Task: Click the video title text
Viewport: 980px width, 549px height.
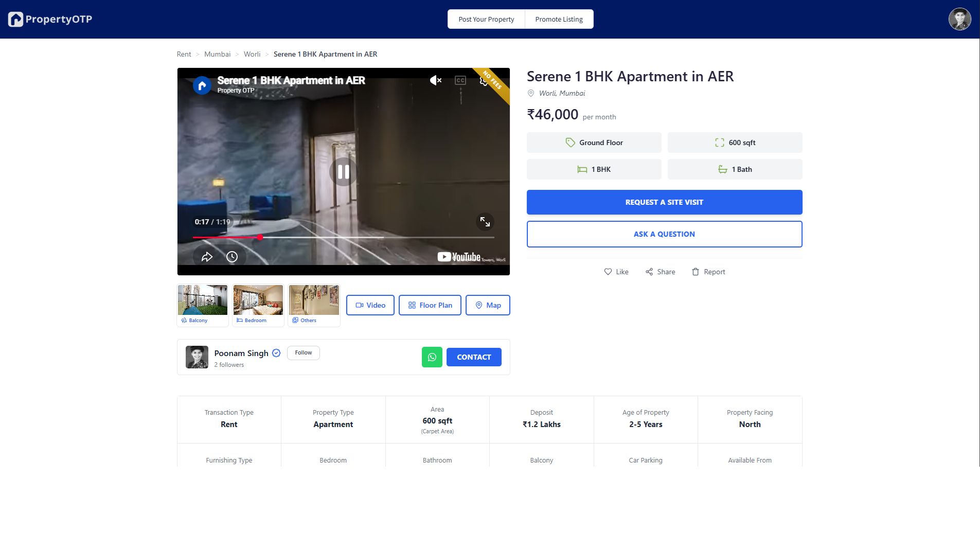Action: [291, 80]
